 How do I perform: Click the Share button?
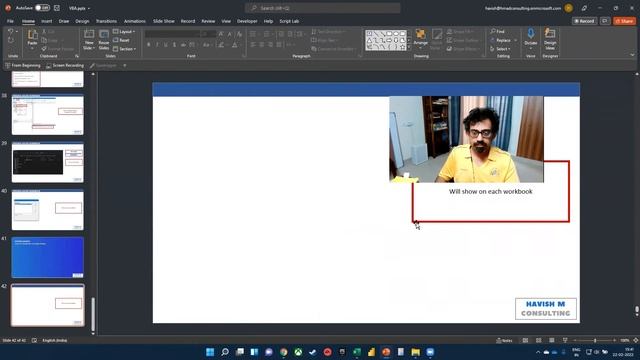(x=624, y=21)
